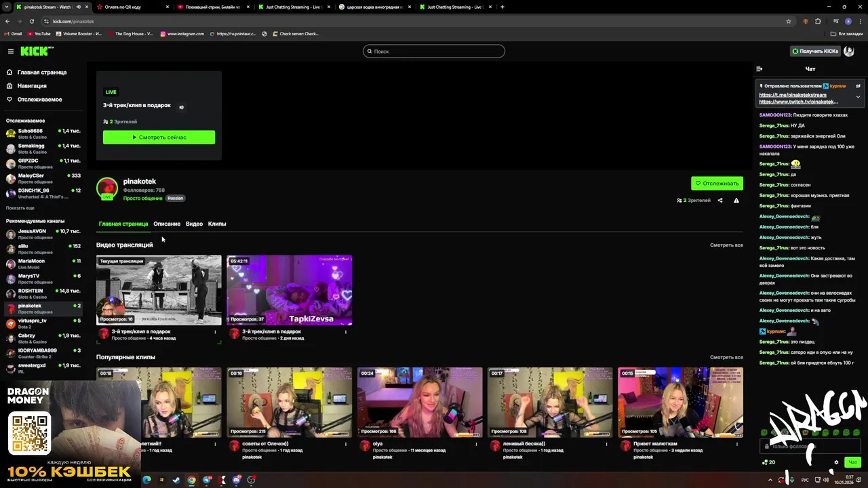Screen dimensions: 868x488
Task: Show hidden system tray icons
Action: [770, 480]
